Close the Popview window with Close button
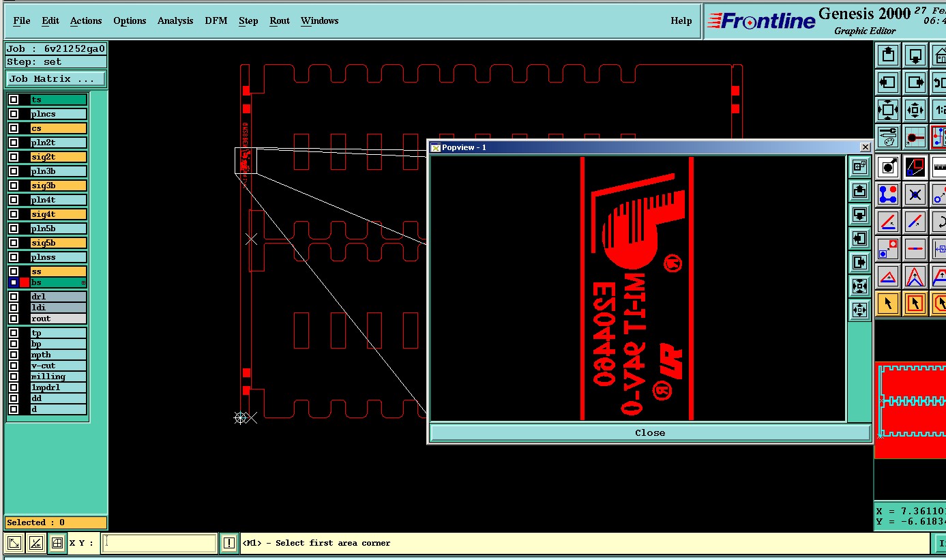Image resolution: width=946 pixels, height=560 pixels. click(650, 432)
